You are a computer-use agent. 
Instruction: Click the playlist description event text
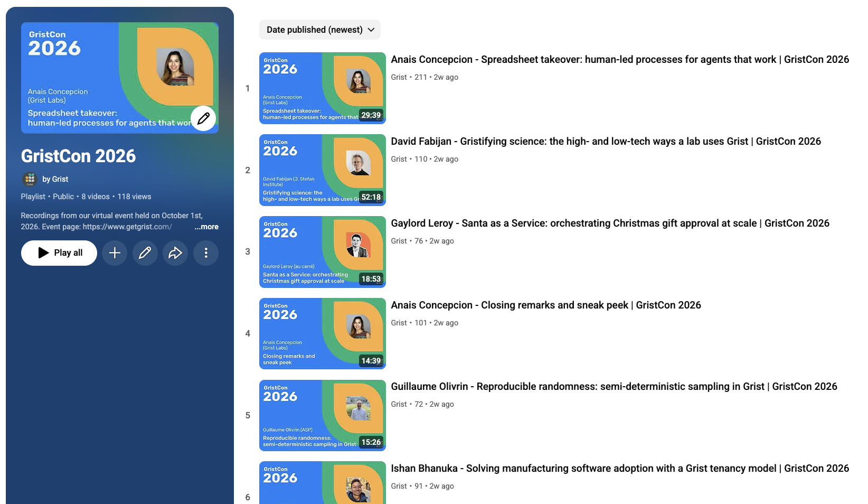pyautogui.click(x=111, y=221)
